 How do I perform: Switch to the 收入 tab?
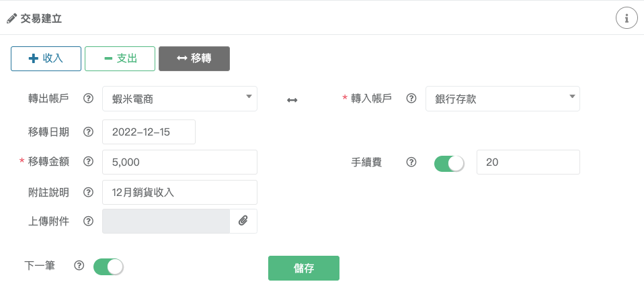click(46, 58)
